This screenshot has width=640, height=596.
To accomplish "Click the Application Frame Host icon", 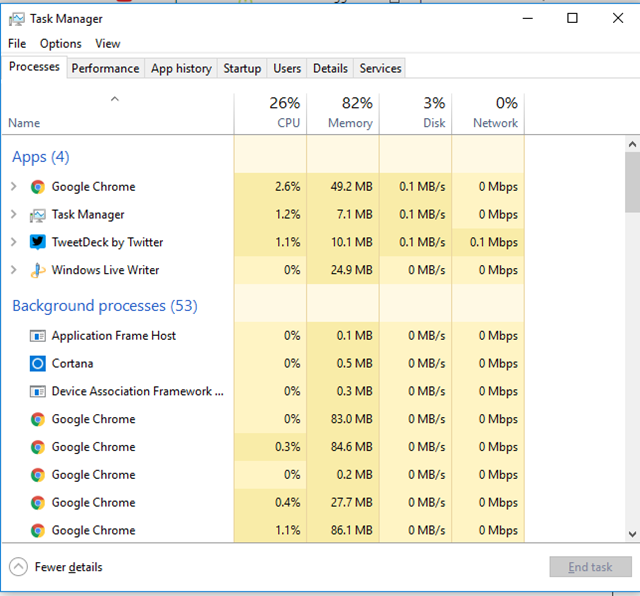I will [38, 336].
